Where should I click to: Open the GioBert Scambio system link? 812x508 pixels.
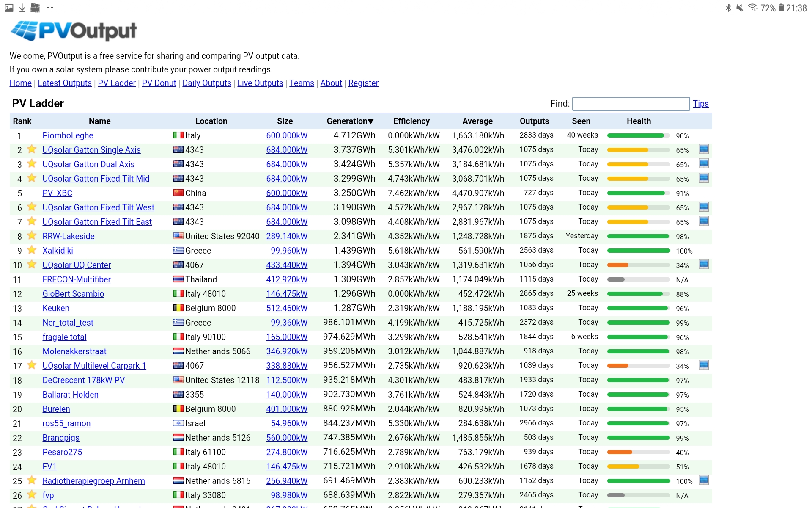click(x=73, y=294)
